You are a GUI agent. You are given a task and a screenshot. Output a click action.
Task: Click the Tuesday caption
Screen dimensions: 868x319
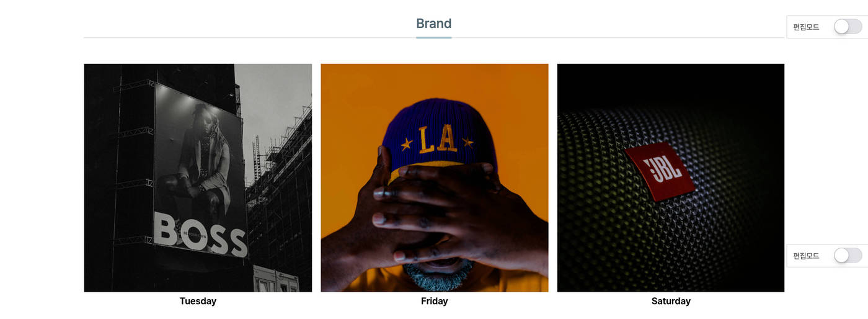click(198, 301)
